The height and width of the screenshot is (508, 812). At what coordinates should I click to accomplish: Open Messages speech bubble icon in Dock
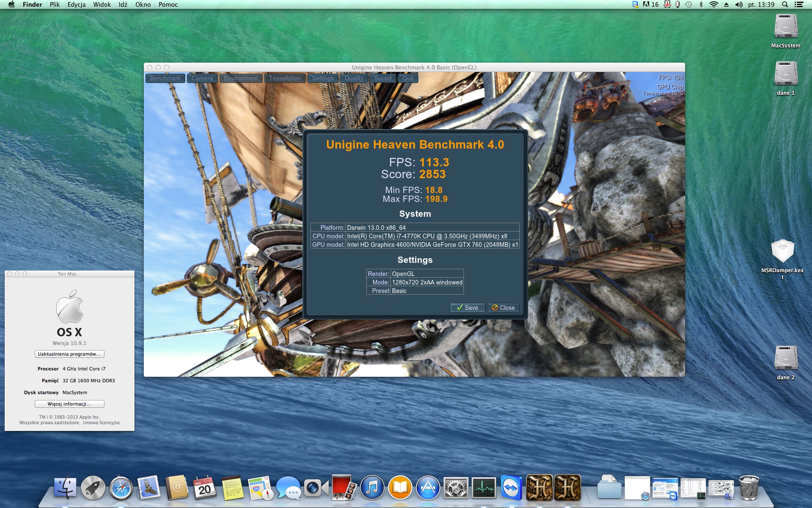click(288, 488)
